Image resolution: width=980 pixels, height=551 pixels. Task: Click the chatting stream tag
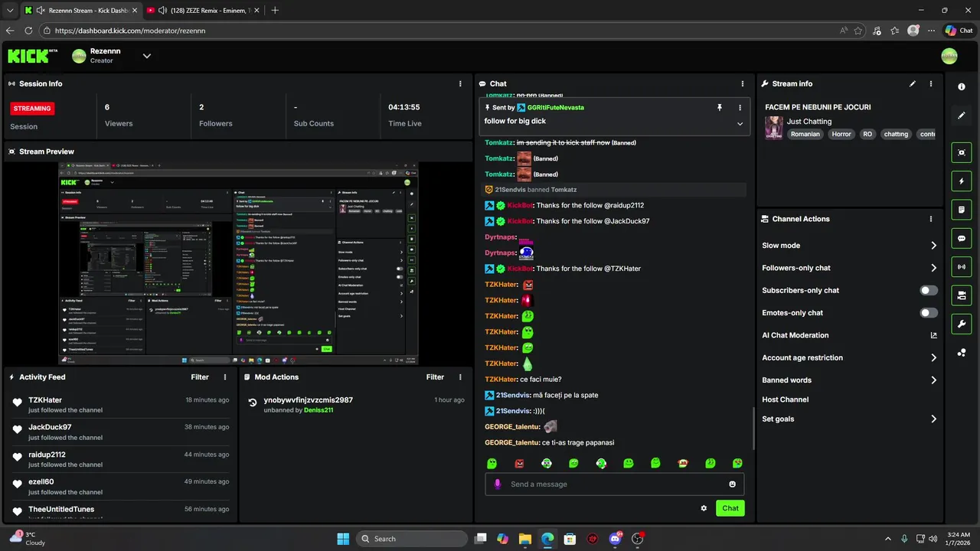[896, 134]
